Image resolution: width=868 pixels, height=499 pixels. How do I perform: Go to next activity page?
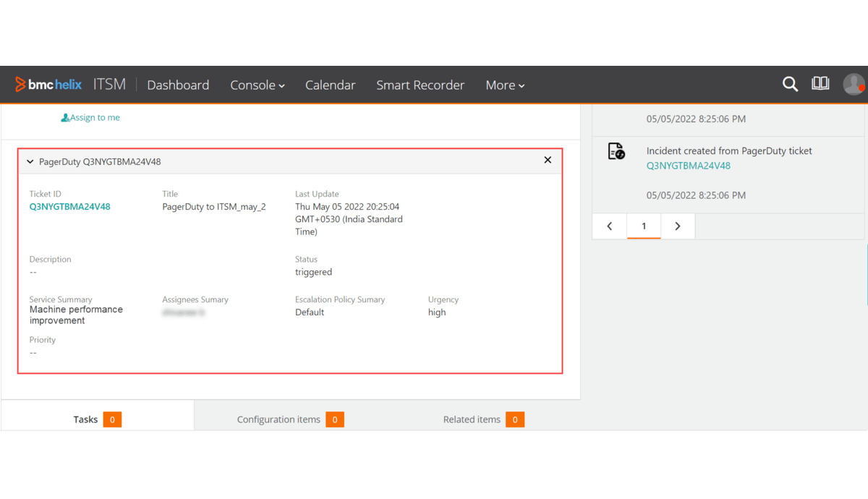678,226
